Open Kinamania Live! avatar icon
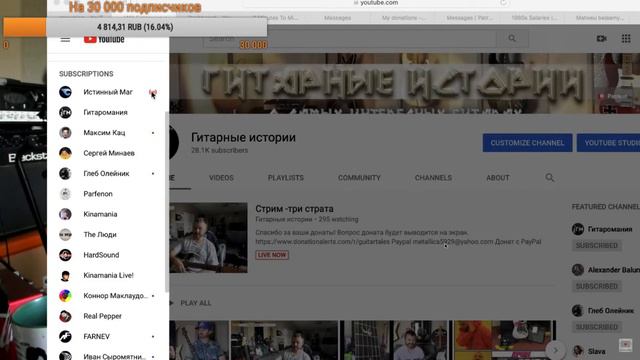 click(65, 276)
